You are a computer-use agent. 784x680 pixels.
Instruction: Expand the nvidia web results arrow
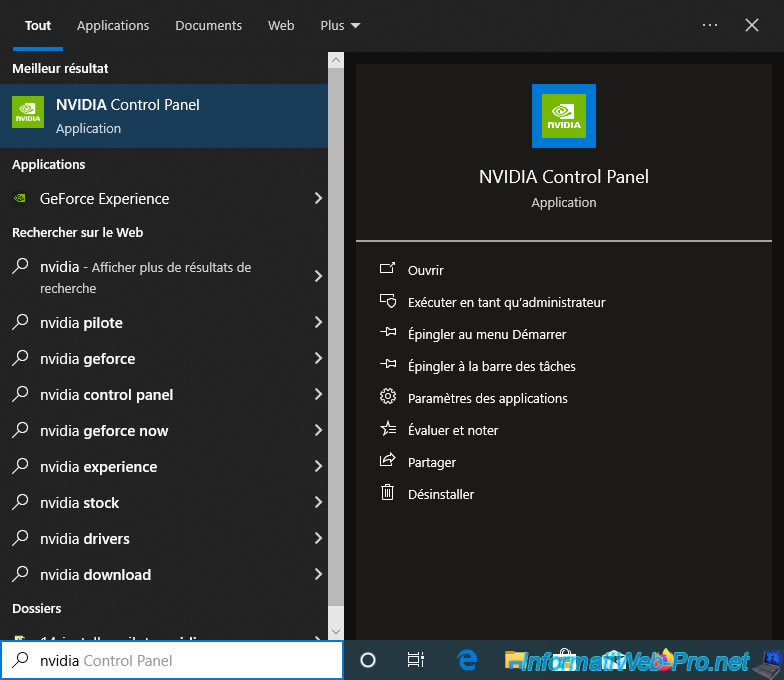coord(318,276)
